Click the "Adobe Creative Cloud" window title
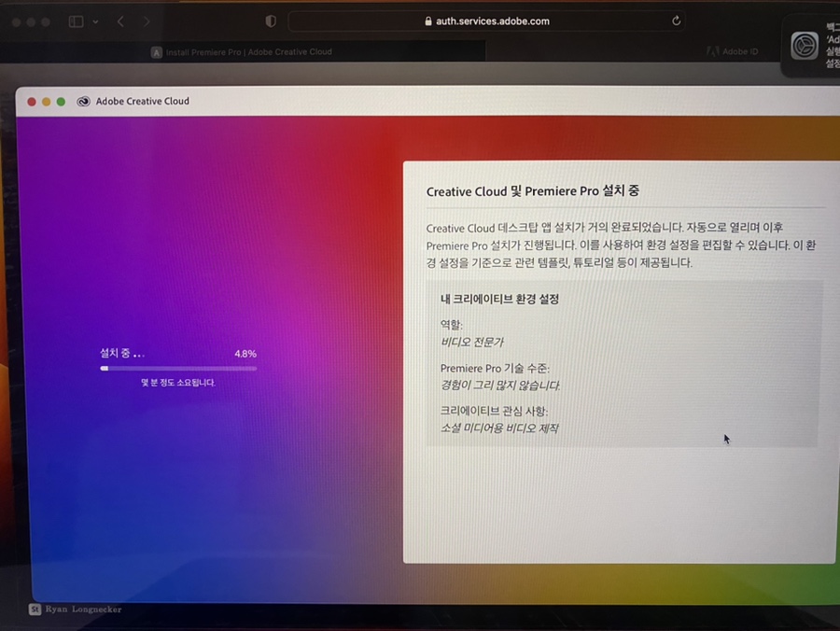Screen dimensions: 840x631 click(x=143, y=101)
